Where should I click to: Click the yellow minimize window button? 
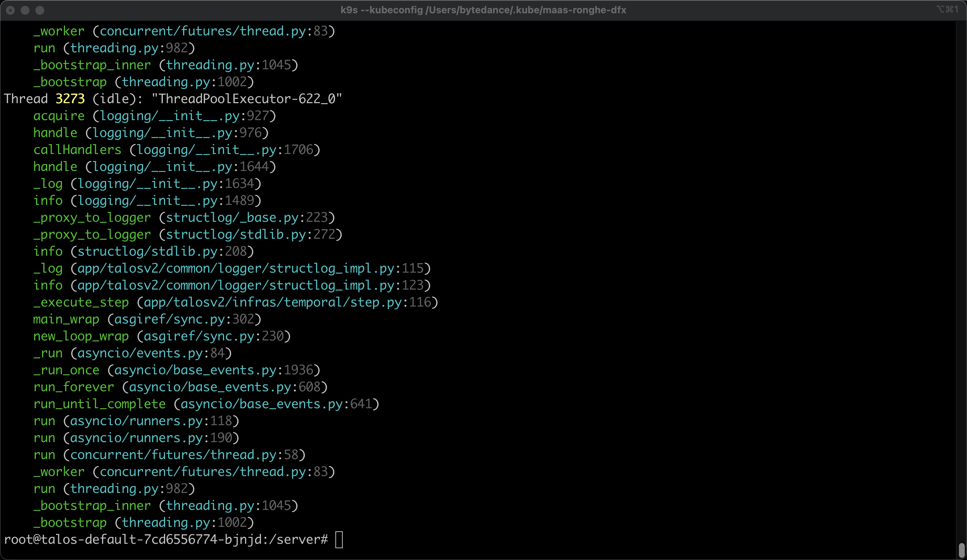[25, 10]
